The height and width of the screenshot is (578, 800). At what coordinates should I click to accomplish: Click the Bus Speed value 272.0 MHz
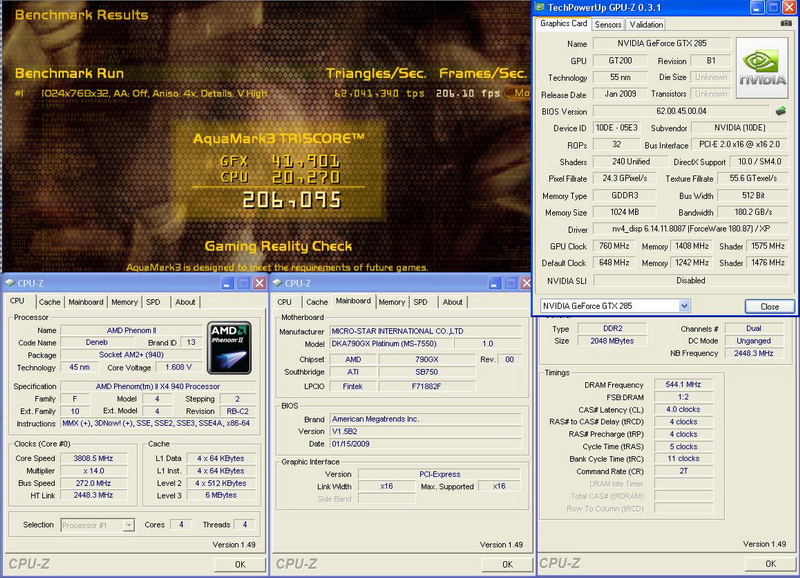93,483
